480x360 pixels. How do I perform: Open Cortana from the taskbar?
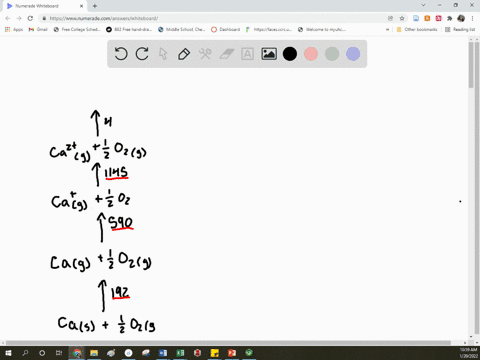pos(42,353)
